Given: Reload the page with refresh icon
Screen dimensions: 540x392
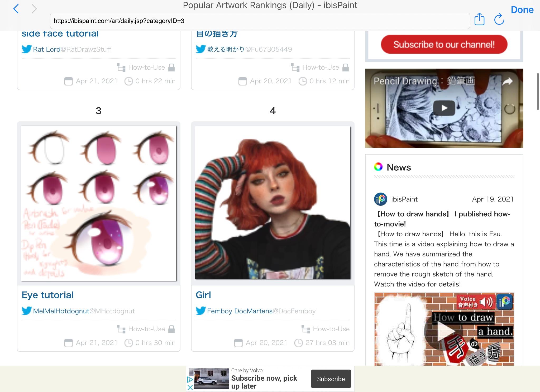Looking at the screenshot, I should pos(499,19).
